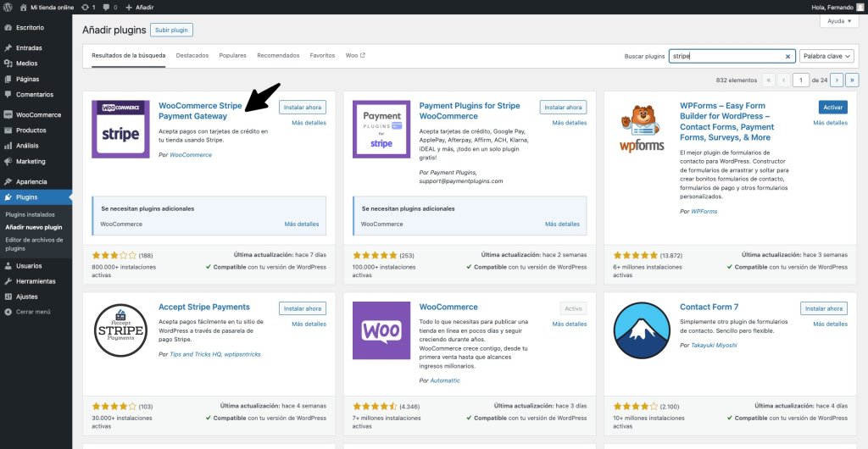868x449 pixels.
Task: Install Contact Form 7 now
Action: point(824,308)
